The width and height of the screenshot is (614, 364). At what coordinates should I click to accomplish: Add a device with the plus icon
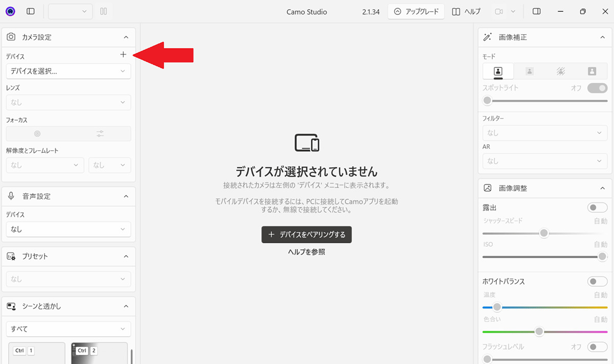tap(123, 55)
